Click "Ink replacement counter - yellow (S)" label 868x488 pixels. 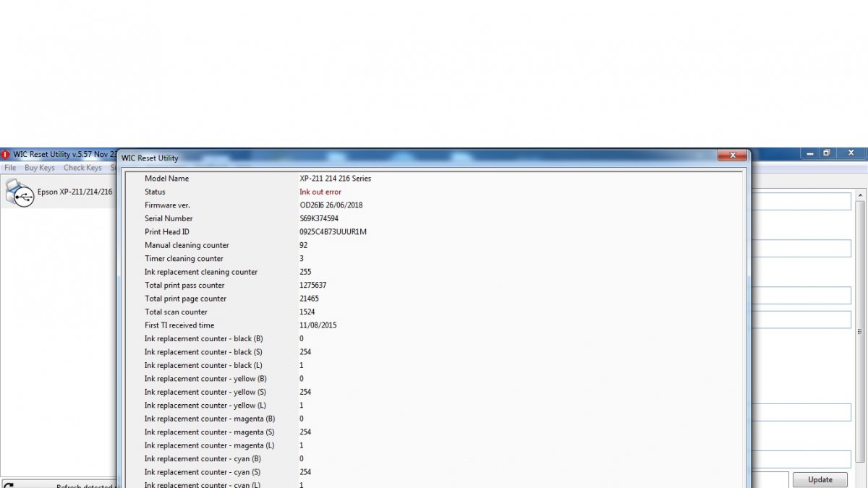(205, 393)
